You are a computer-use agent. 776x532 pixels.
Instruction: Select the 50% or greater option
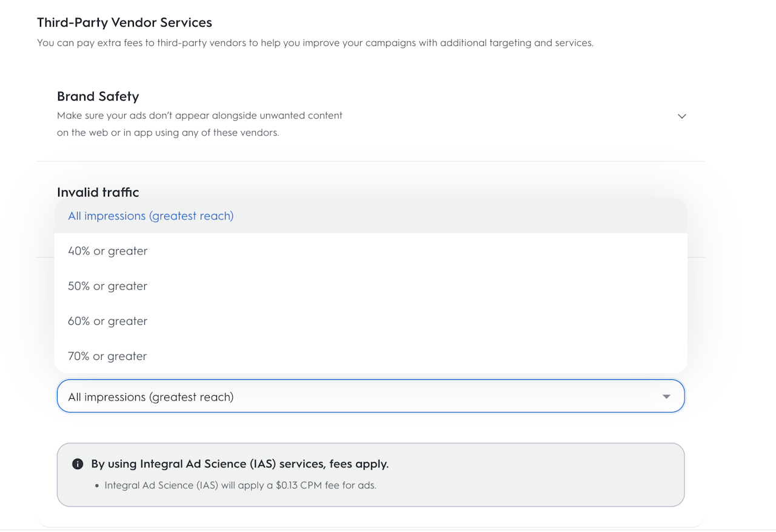coord(108,287)
